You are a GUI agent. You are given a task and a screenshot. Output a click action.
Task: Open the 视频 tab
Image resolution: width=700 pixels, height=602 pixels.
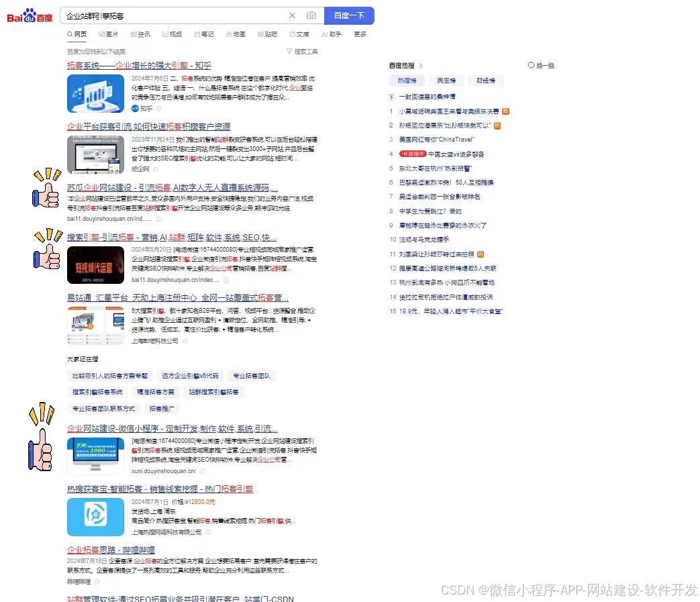point(172,34)
